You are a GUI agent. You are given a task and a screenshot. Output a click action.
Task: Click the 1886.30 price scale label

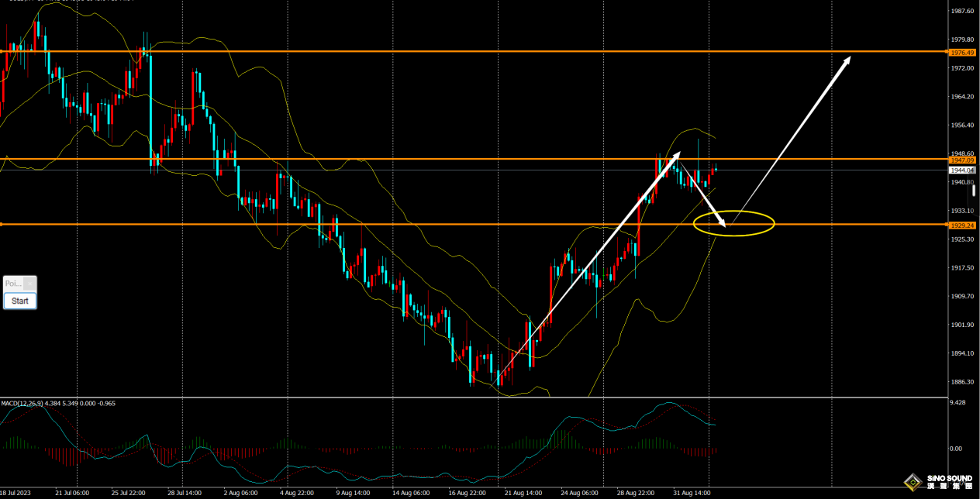961,382
